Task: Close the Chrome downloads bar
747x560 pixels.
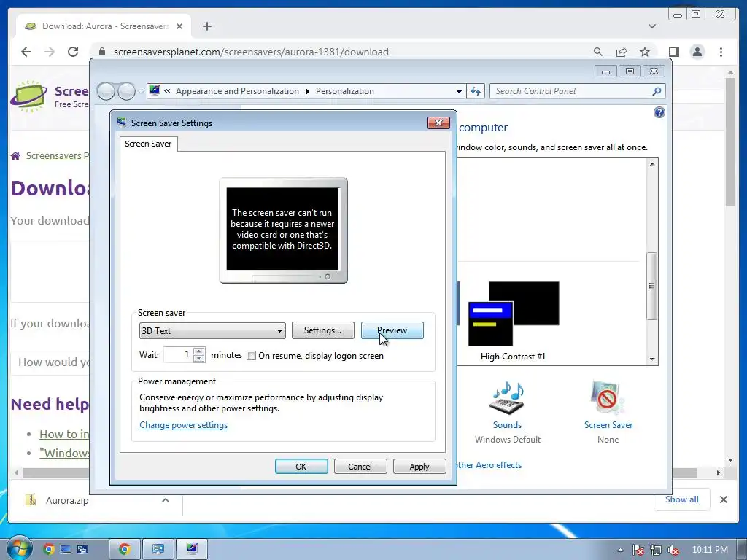Action: (723, 499)
